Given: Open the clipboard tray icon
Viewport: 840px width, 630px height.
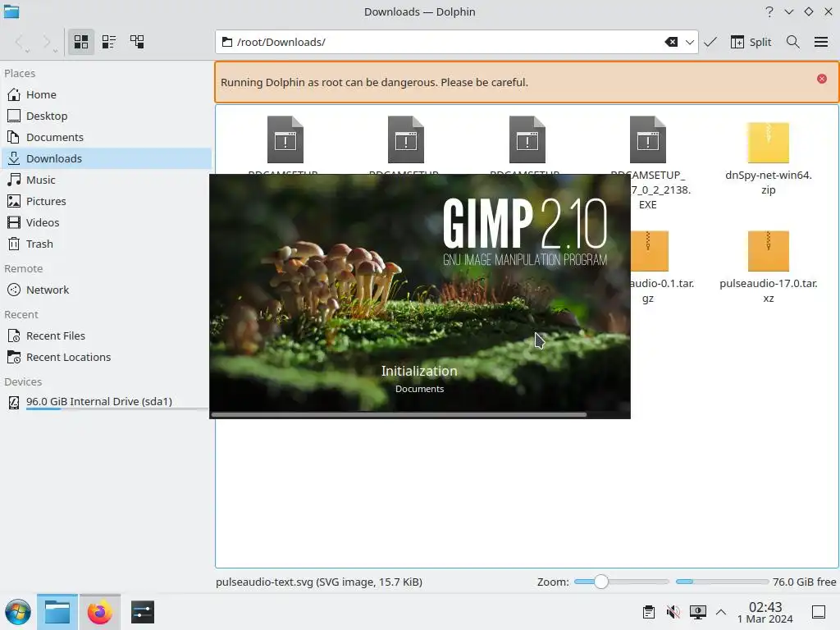Looking at the screenshot, I should 649,612.
